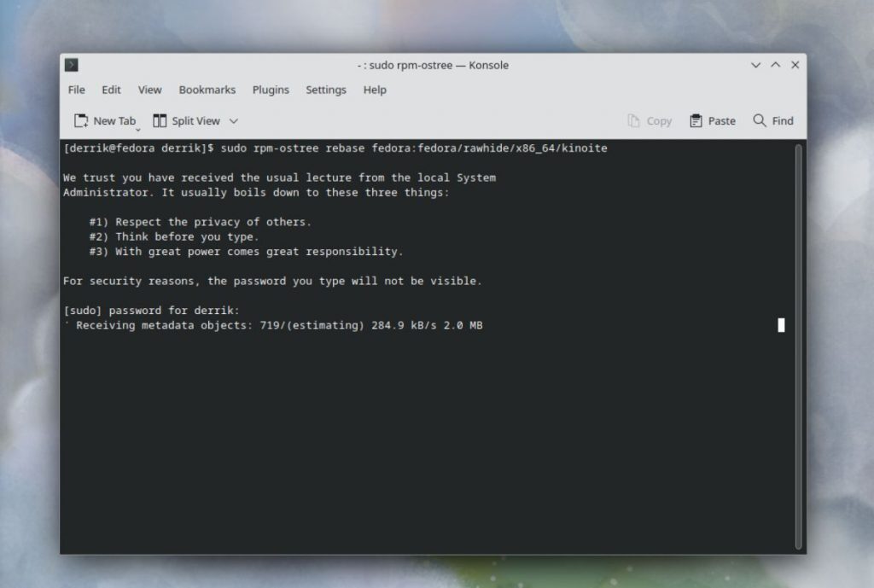The width and height of the screenshot is (874, 588).
Task: Open the Plugins menu
Action: [271, 90]
